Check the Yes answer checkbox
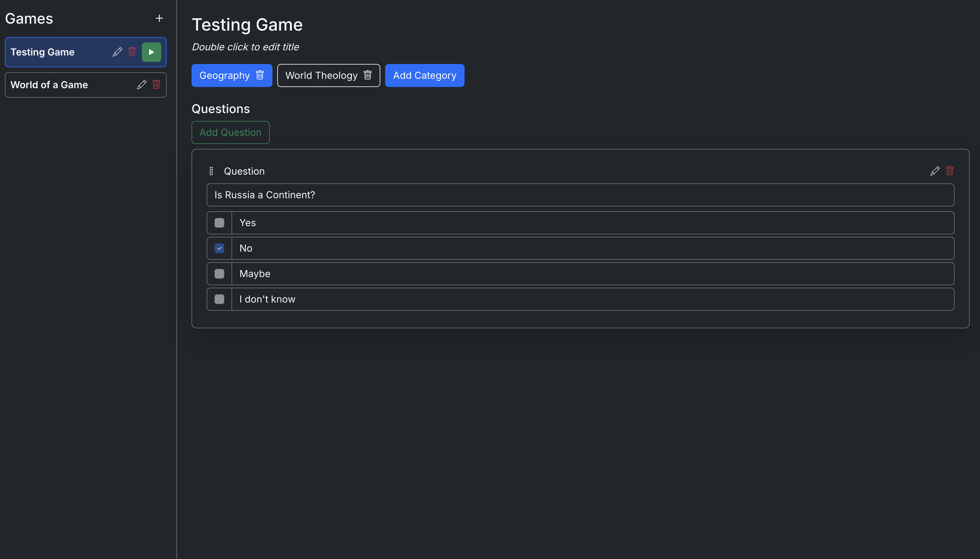Image resolution: width=980 pixels, height=559 pixels. 219,223
